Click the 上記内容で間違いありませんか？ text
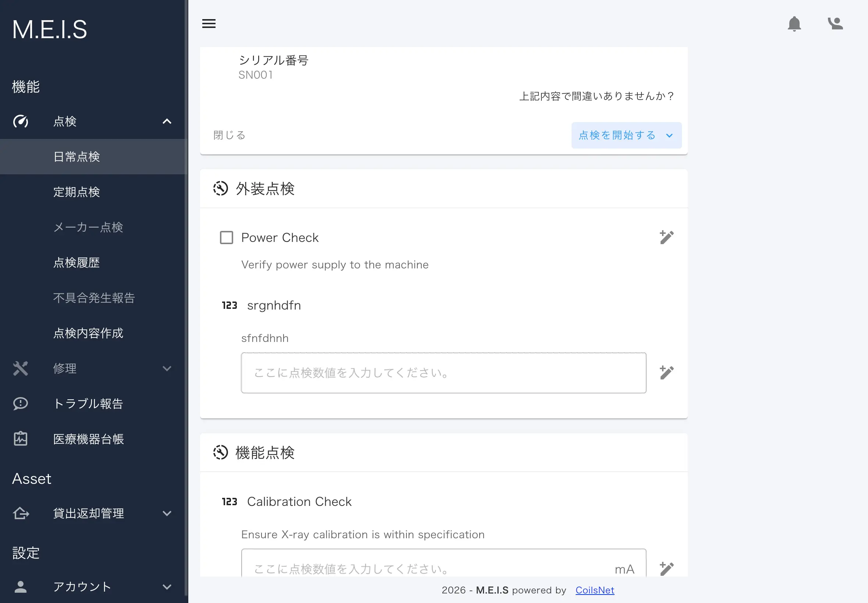This screenshot has height=603, width=868. 597,96
